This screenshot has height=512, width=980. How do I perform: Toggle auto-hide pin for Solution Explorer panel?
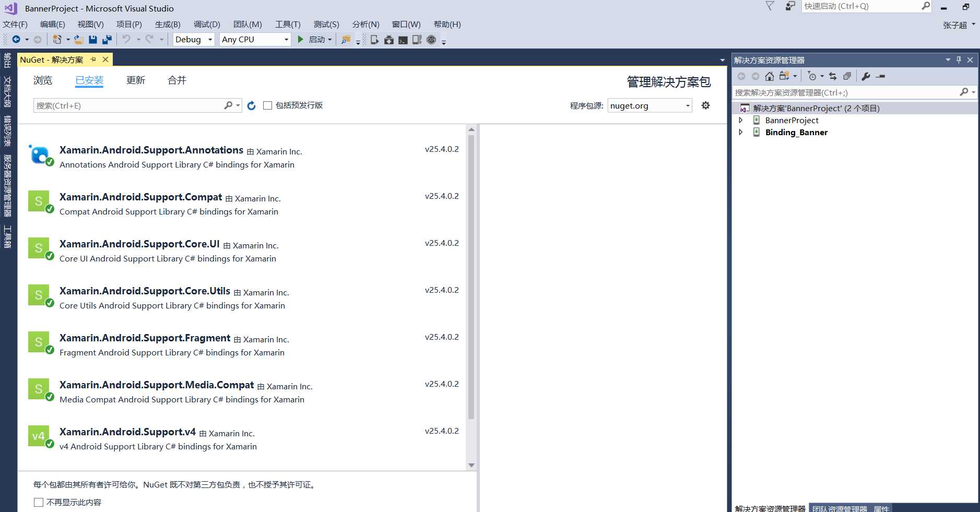click(x=959, y=60)
